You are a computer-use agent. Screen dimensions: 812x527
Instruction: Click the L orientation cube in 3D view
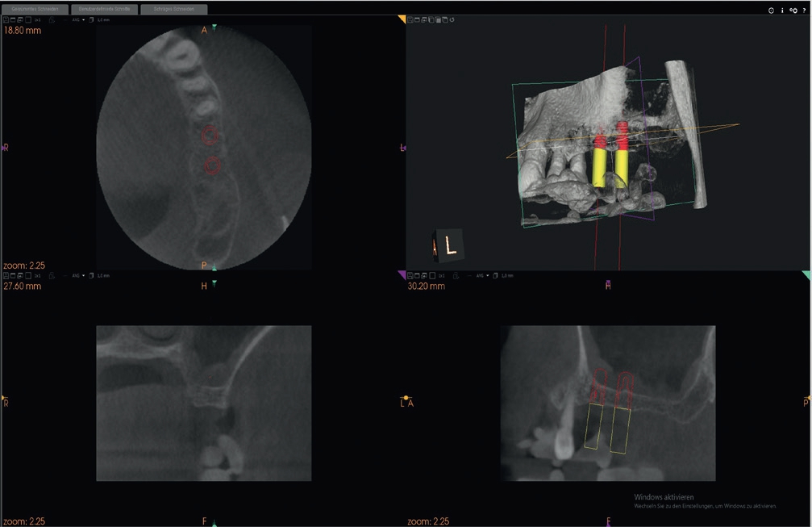pos(451,245)
